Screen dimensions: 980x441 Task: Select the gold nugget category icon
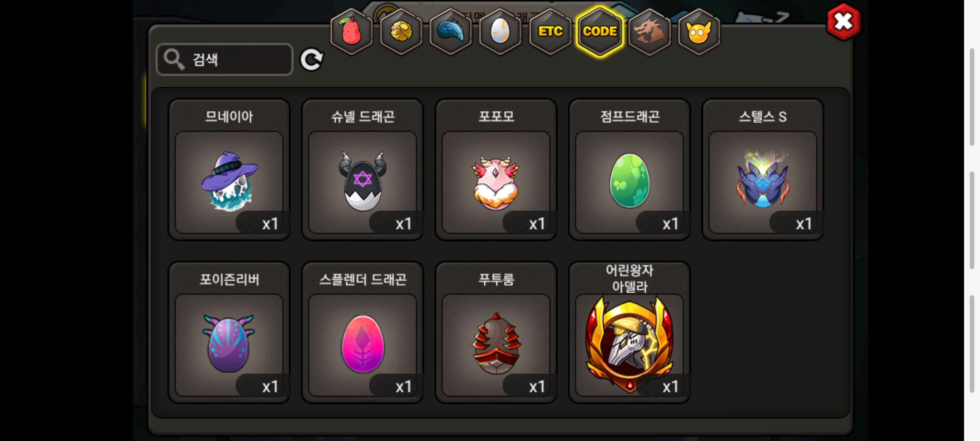(x=401, y=31)
